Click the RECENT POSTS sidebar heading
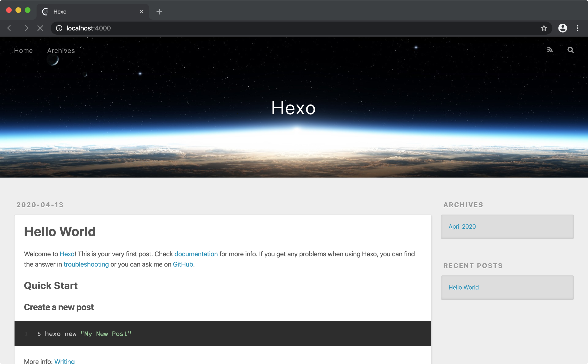588x364 pixels. (473, 266)
